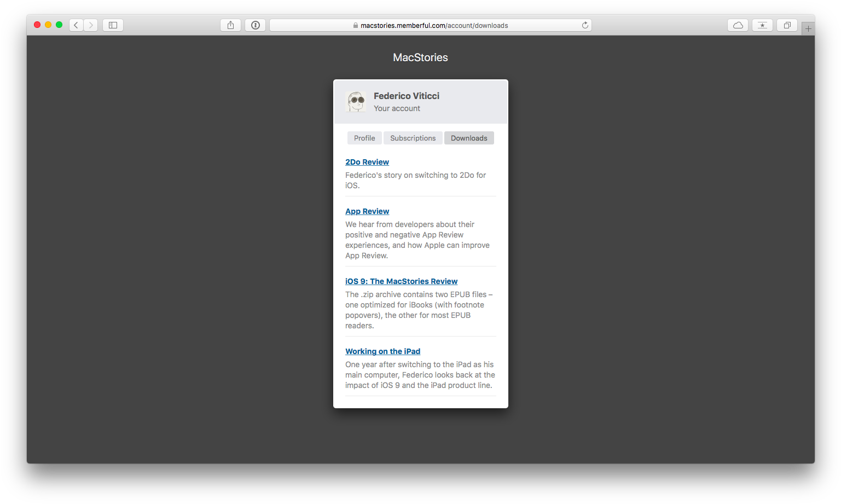Toggle the Safari sidebar icon
The height and width of the screenshot is (504, 841).
tap(112, 25)
